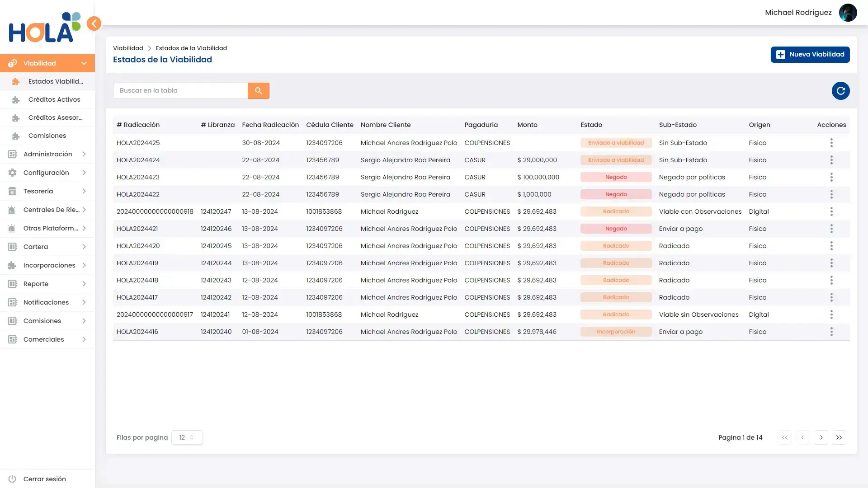Screen dimensions: 868x488
Task: Collapse the sidebar with the orange arrow button
Action: [x=94, y=23]
